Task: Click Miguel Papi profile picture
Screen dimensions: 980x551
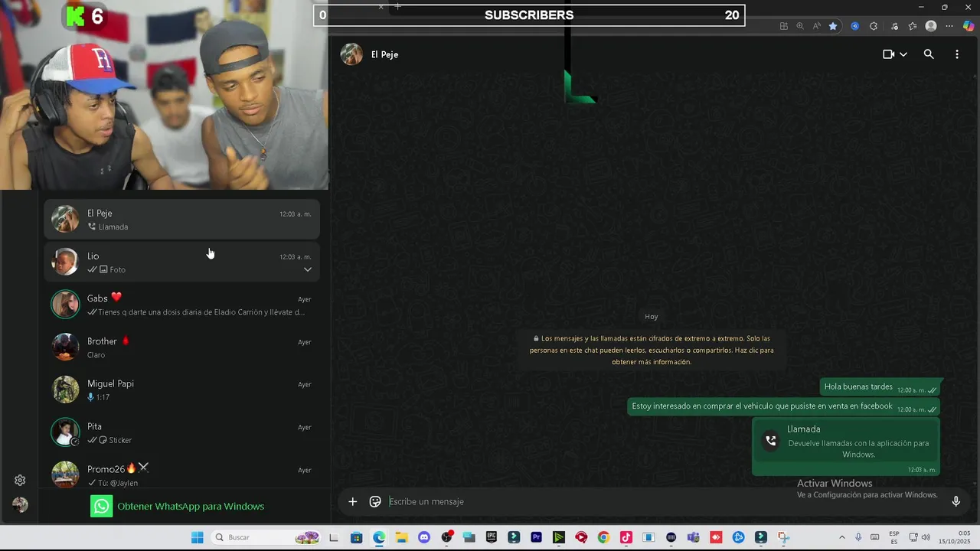Action: (65, 390)
